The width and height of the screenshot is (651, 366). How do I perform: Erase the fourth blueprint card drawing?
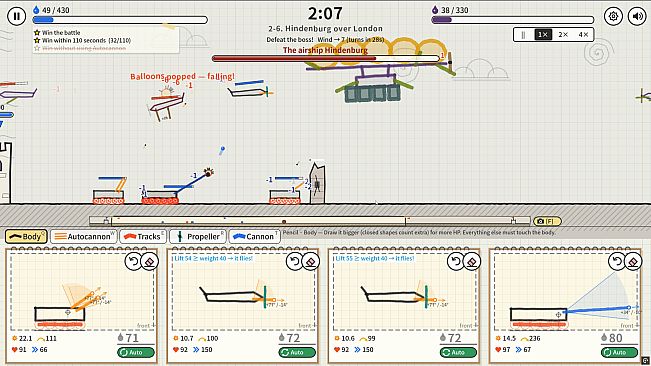coord(633,261)
